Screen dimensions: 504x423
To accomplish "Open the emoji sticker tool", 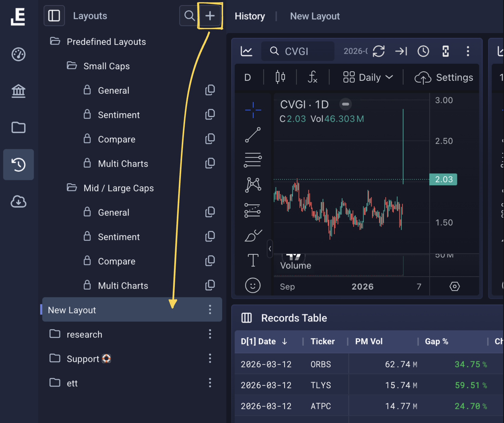I will point(253,285).
